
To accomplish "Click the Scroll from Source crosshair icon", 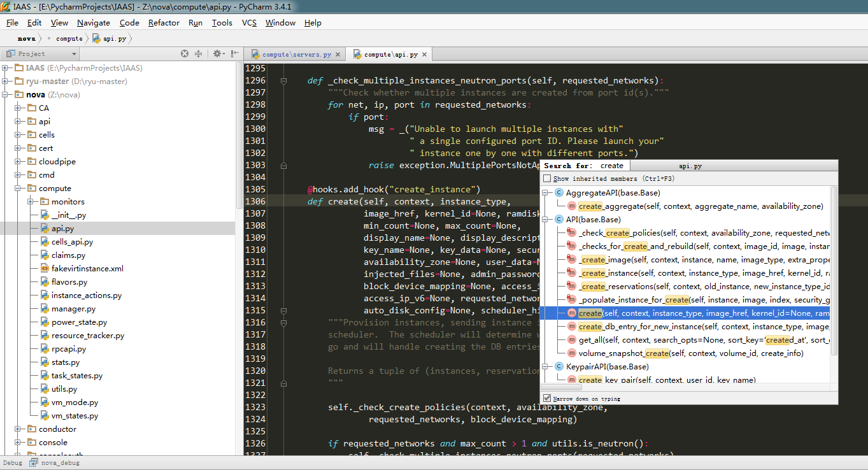I will coord(185,54).
